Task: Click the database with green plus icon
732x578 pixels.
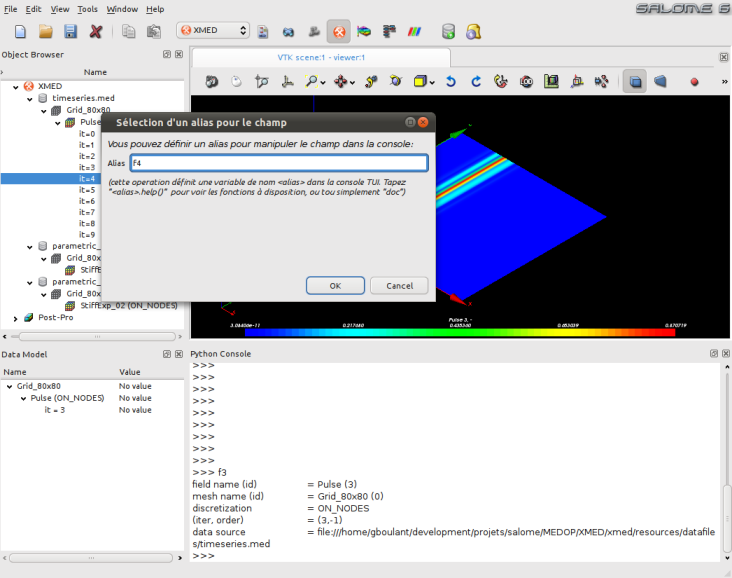Action: tap(448, 31)
